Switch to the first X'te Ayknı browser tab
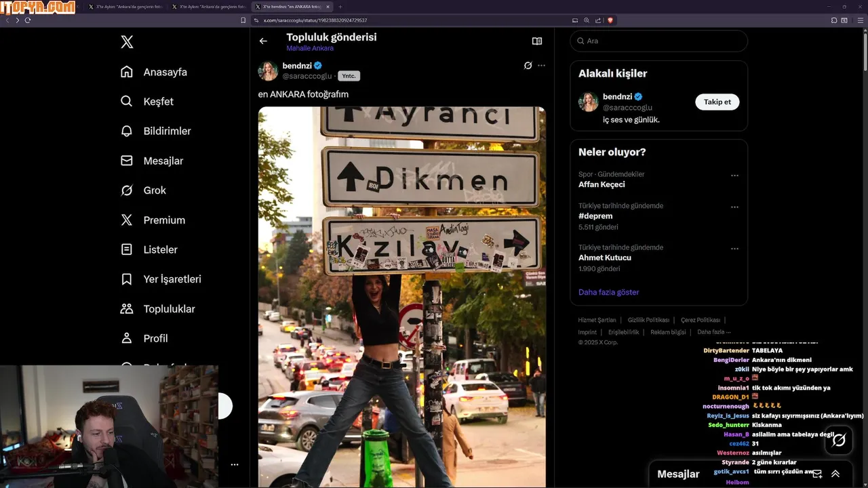The height and width of the screenshot is (488, 868). click(x=125, y=7)
